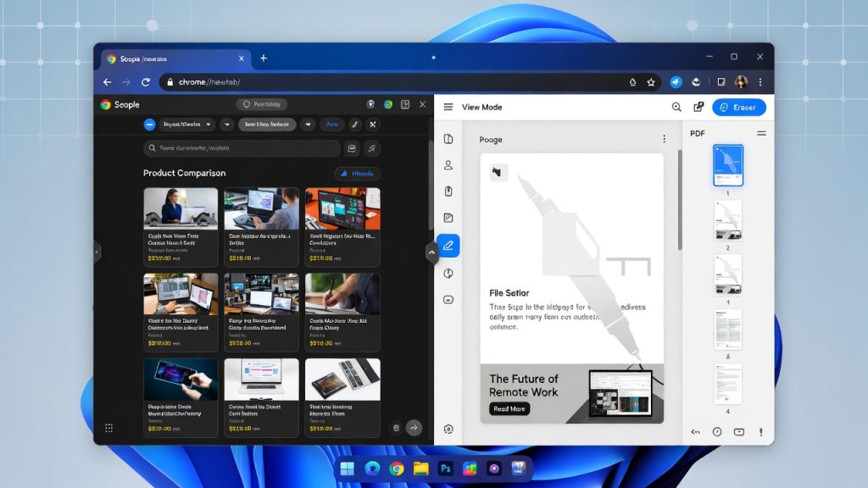This screenshot has height=488, width=868.
Task: Click the note edit icon in the sidebar
Action: (448, 219)
